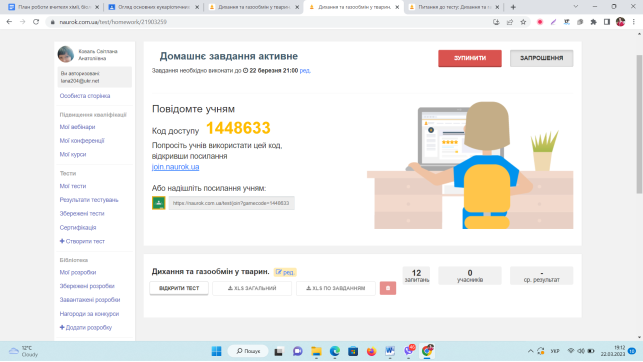Open File Explorer from the taskbar
The height and width of the screenshot is (362, 643).
[316, 351]
